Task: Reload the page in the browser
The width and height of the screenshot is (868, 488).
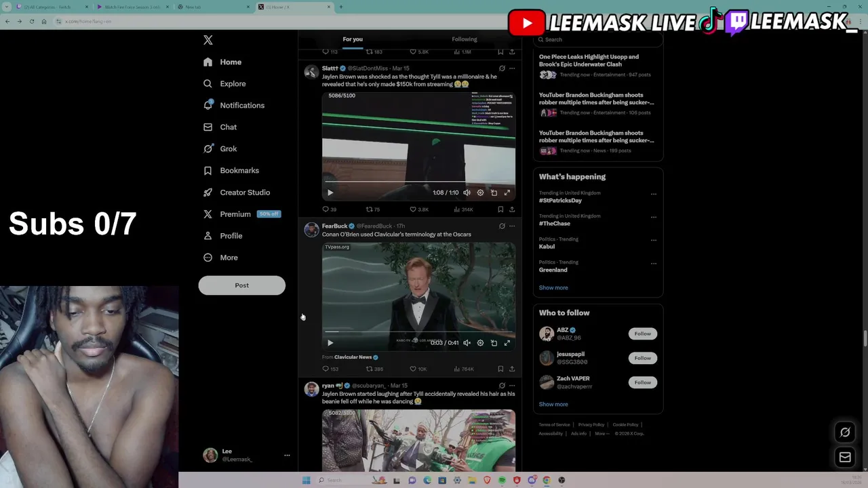Action: [31, 21]
